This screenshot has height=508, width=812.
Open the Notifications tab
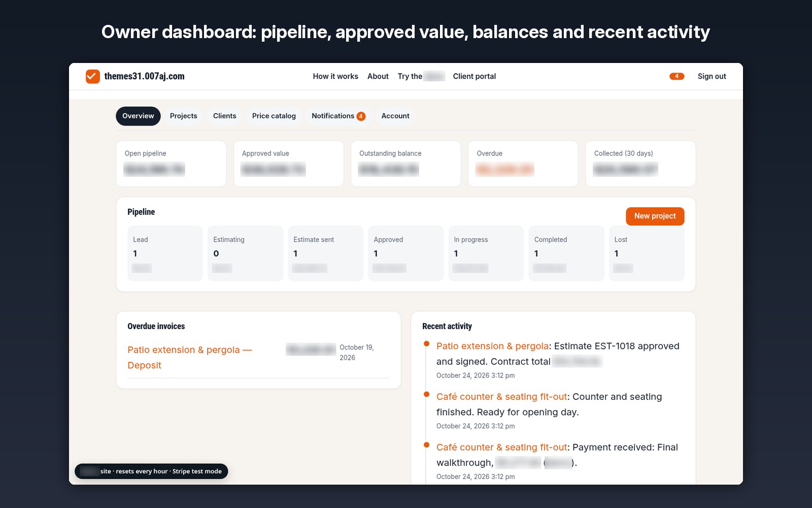click(339, 116)
